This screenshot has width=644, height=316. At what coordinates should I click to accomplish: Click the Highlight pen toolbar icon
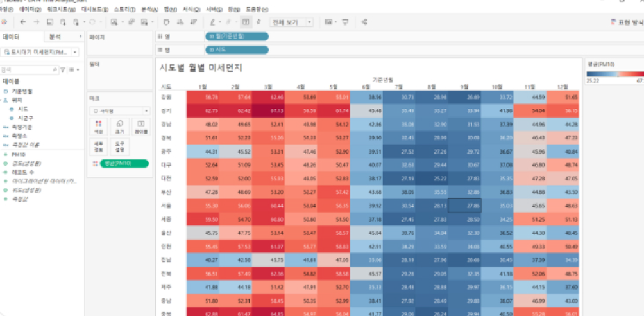click(213, 22)
